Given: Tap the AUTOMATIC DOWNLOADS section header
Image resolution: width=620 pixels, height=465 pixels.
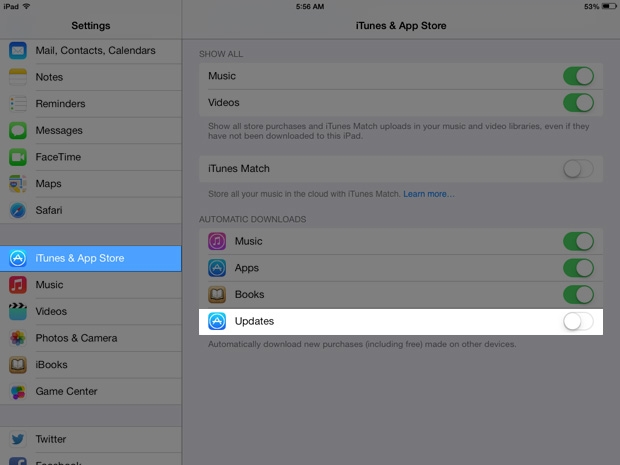Looking at the screenshot, I should (253, 219).
